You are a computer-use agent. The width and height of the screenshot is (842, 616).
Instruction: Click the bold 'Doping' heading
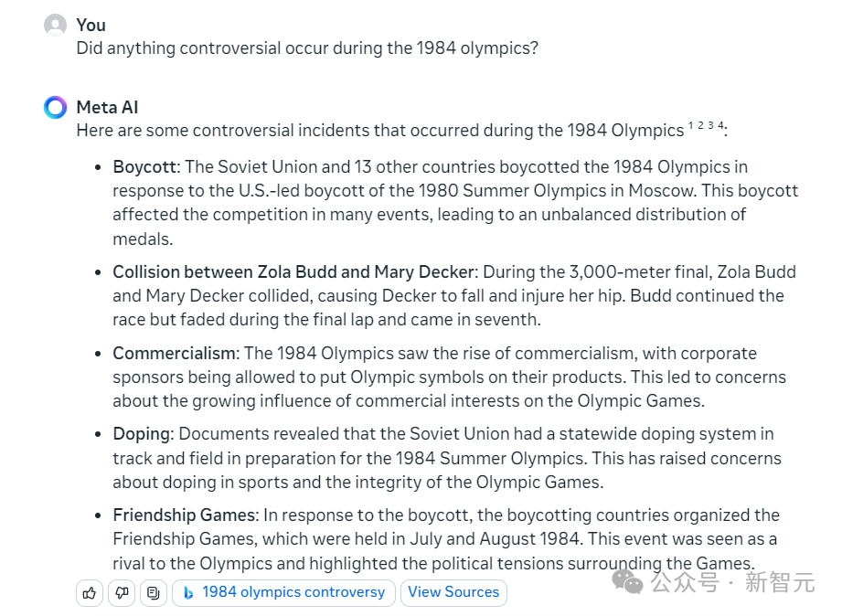141,434
